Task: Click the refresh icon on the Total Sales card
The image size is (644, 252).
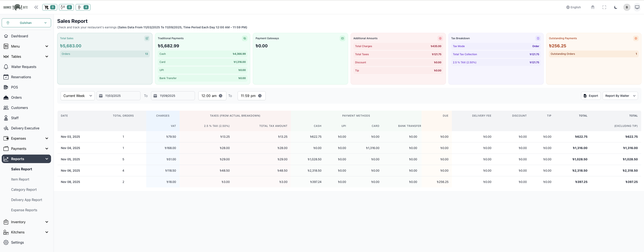Action: [x=147, y=38]
